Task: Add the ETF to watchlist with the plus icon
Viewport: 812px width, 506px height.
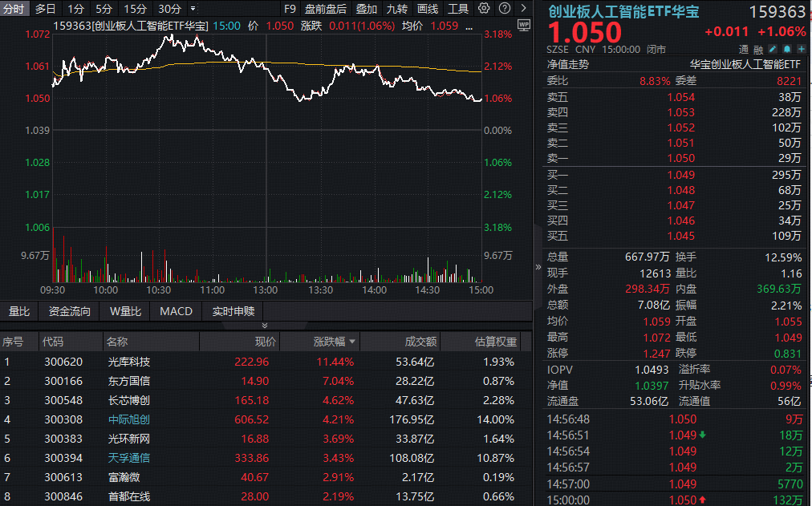Action: [802, 49]
